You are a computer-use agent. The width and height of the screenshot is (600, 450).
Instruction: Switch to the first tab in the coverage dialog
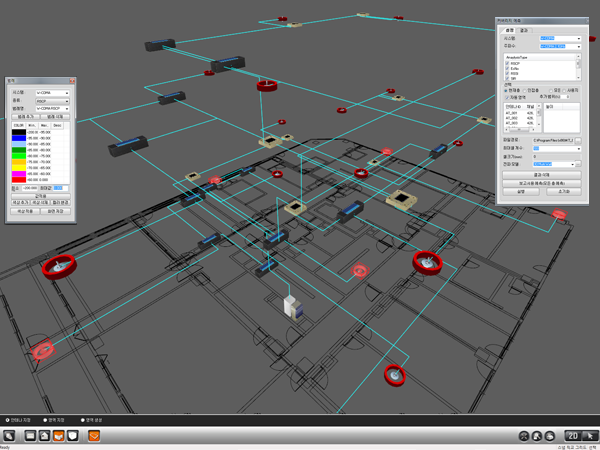(x=509, y=30)
